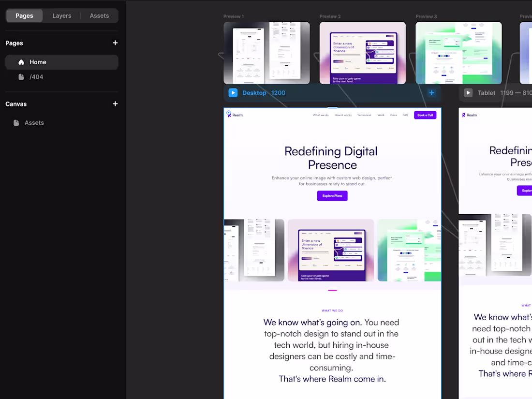The image size is (532, 399).
Task: Click the pink carousel indicator below the thumbnails
Action: tap(332, 290)
